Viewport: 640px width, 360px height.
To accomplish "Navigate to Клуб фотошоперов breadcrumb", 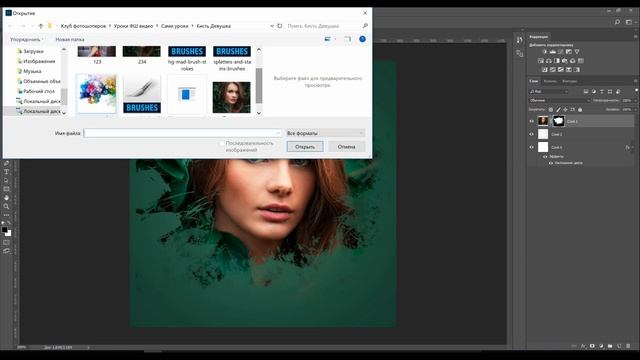I will (x=83, y=26).
